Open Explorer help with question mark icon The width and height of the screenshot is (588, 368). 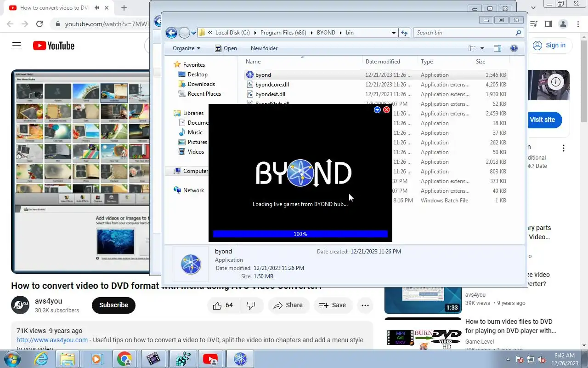pyautogui.click(x=514, y=48)
